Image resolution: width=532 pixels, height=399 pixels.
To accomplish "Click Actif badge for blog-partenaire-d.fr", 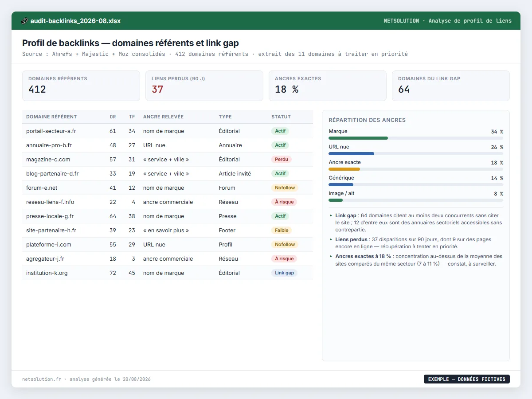I will click(280, 174).
